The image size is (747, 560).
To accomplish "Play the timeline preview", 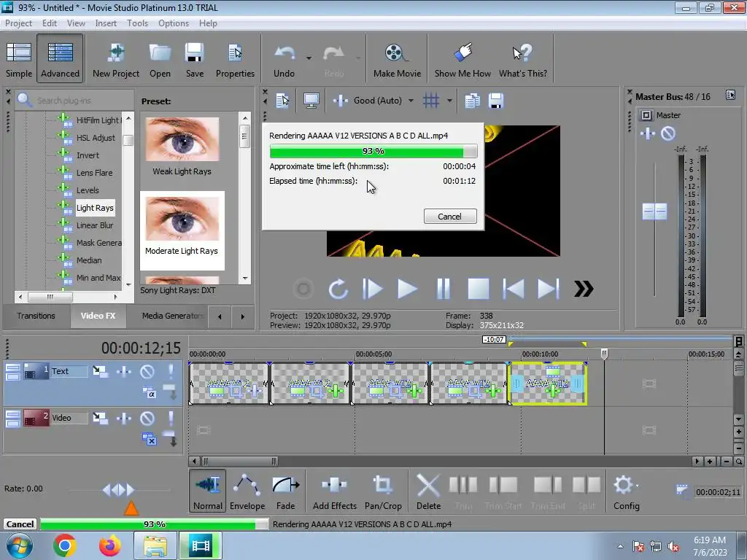I will tap(407, 289).
